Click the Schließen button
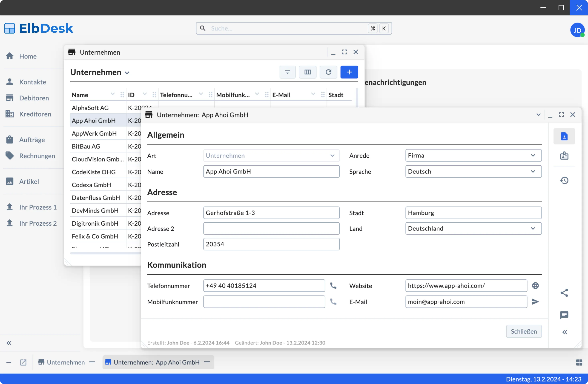This screenshot has height=384, width=588. (524, 331)
